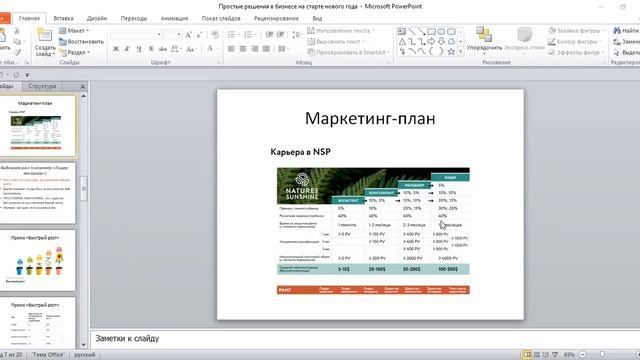Select the straight line shape

tap(412, 31)
